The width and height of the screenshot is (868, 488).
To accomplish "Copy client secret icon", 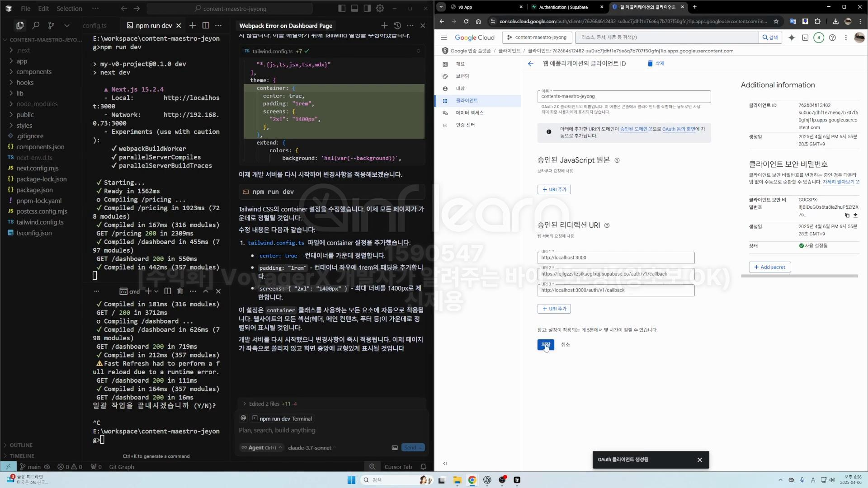I will coord(847,216).
